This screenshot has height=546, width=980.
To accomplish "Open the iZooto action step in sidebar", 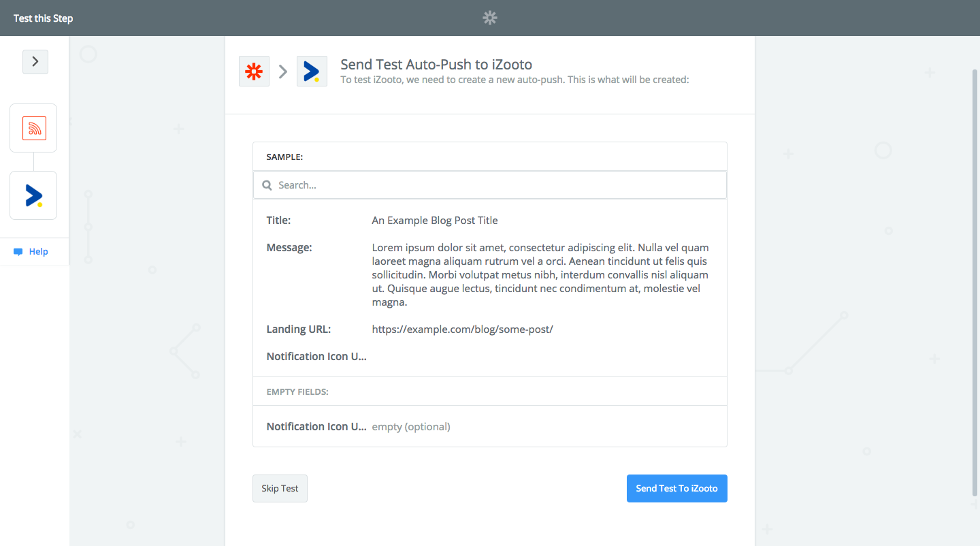I will 33,195.
